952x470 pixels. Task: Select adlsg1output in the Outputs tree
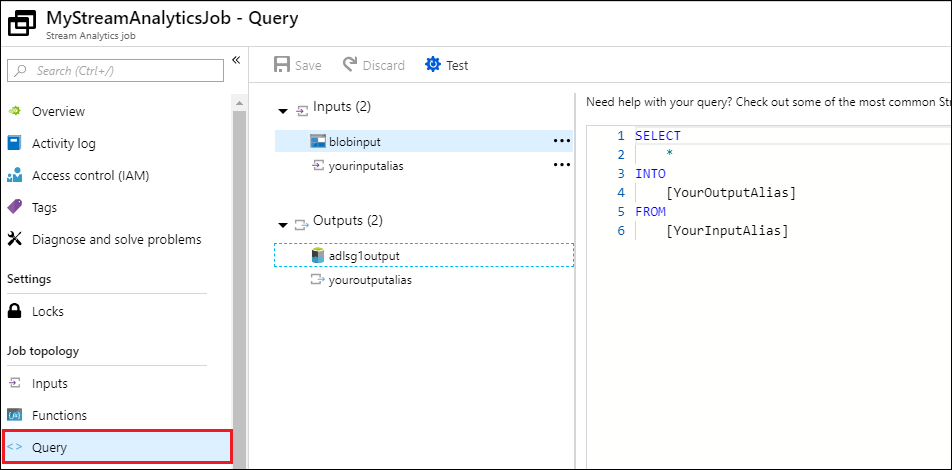pyautogui.click(x=424, y=256)
